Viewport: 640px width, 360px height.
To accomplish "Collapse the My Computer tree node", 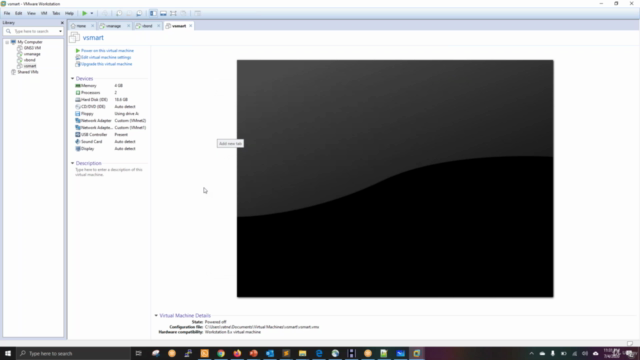I will click(7, 42).
